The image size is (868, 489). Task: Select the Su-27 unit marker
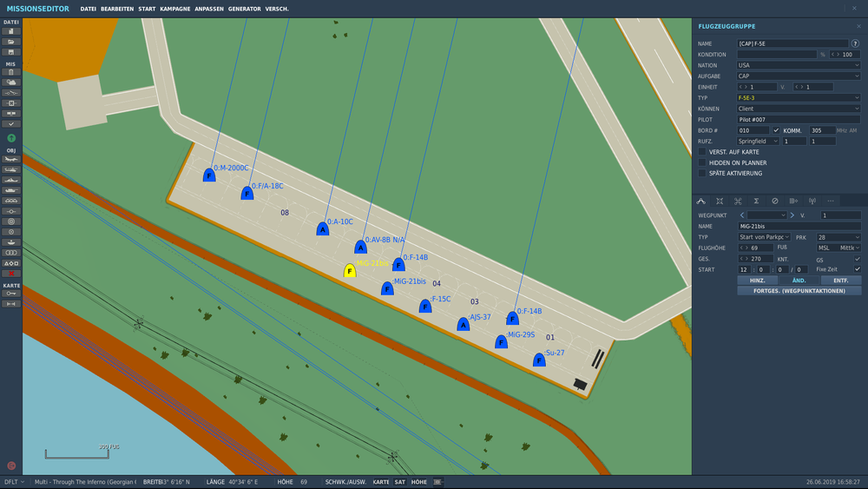539,360
